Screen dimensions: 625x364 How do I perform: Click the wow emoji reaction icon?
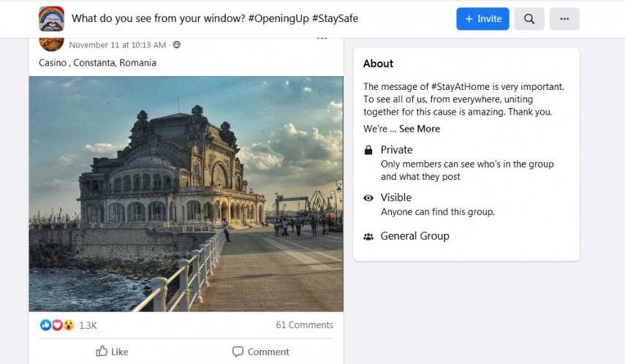coord(68,325)
